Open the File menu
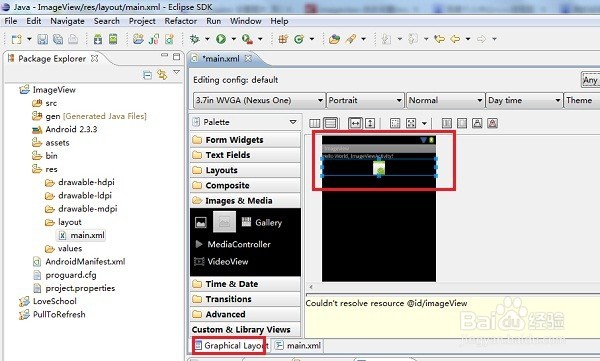Screen dimensions: 600x361 point(11,21)
